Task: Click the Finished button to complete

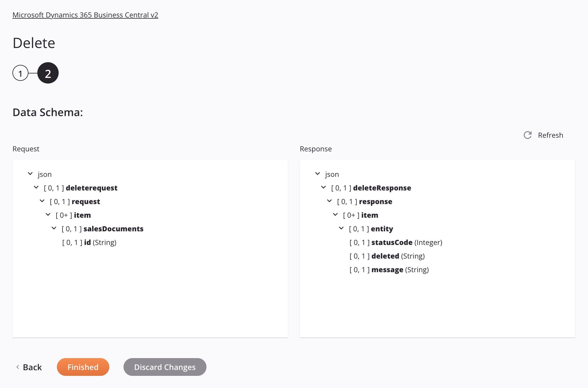Action: coord(83,367)
